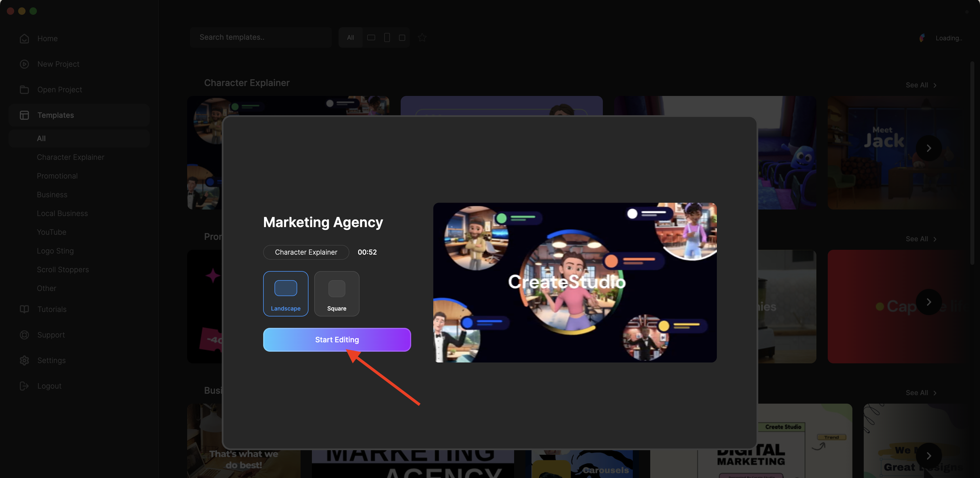The width and height of the screenshot is (980, 478).
Task: Click the Tutorials book icon
Action: (24, 309)
